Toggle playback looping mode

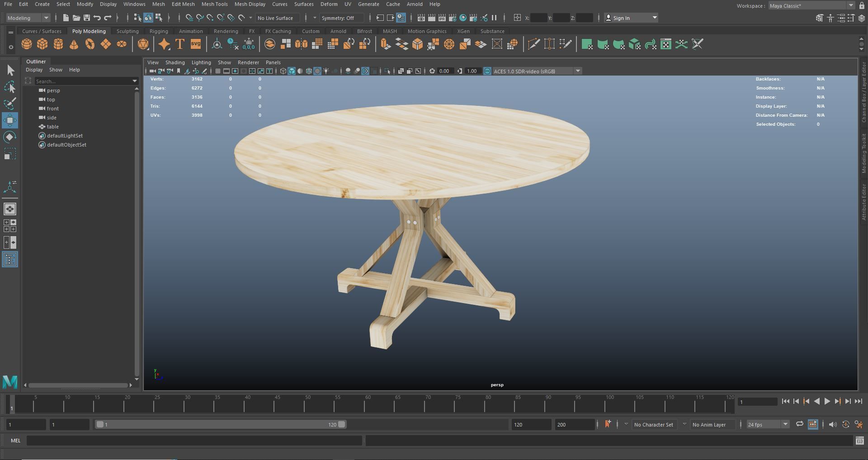coord(800,424)
